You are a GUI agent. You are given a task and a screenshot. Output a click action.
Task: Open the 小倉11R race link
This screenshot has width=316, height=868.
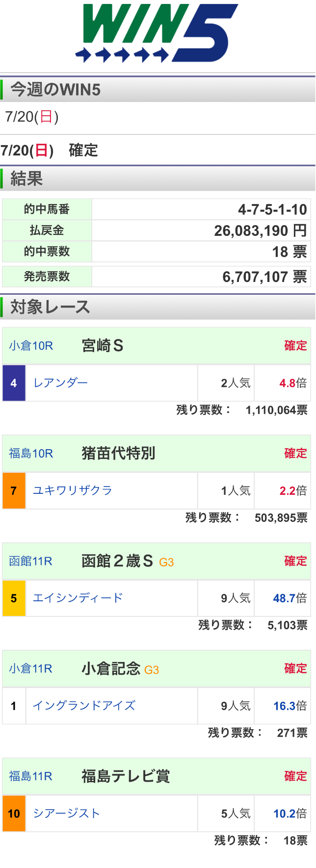tap(30, 668)
